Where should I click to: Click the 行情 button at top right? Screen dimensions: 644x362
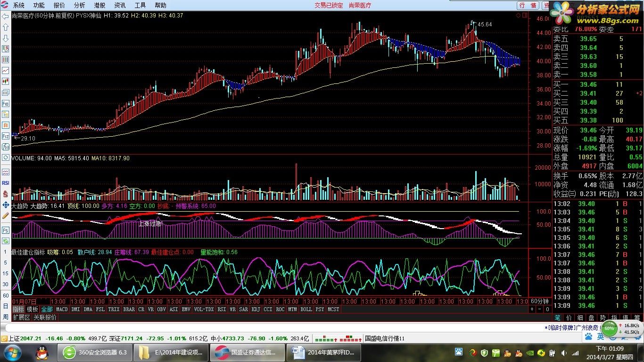point(528,5)
